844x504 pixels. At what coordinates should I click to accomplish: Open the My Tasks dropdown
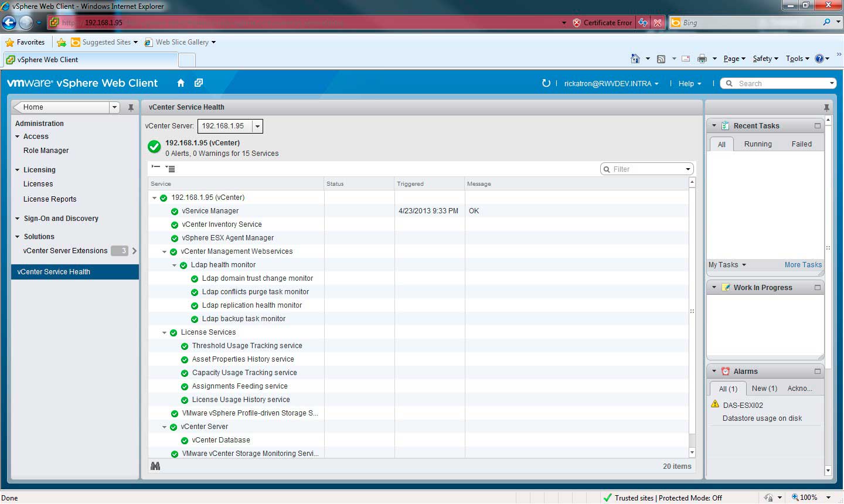[x=727, y=265]
